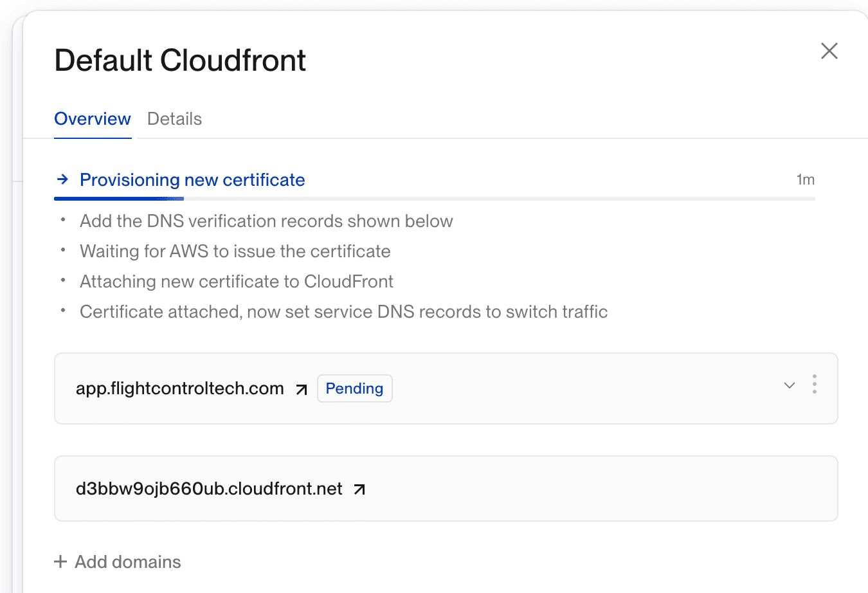Select 'Add the DNS verification records shown below'
This screenshot has width=868, height=593.
click(x=266, y=221)
